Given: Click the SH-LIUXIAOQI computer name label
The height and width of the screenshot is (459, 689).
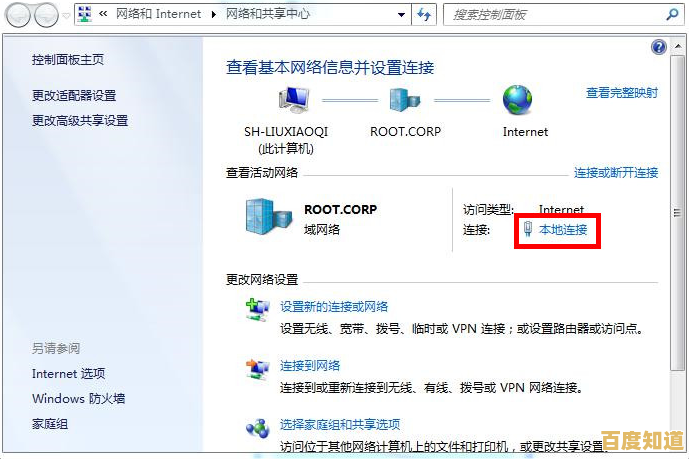Looking at the screenshot, I should [286, 132].
